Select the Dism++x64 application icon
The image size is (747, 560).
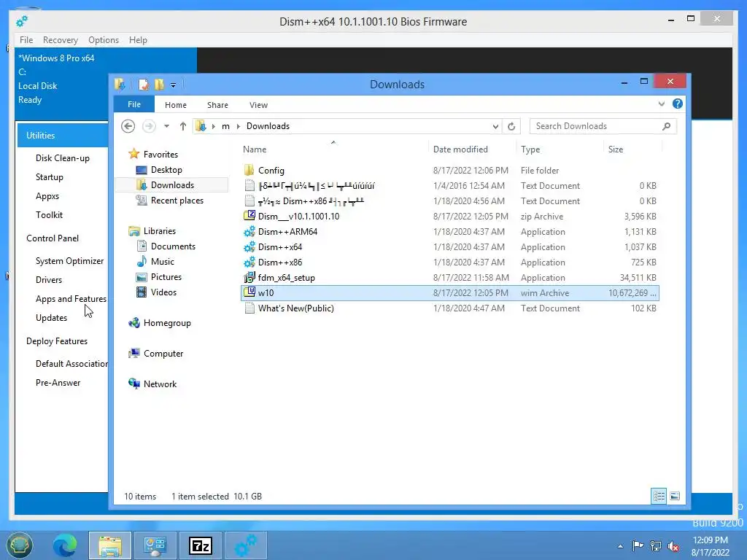click(x=249, y=246)
